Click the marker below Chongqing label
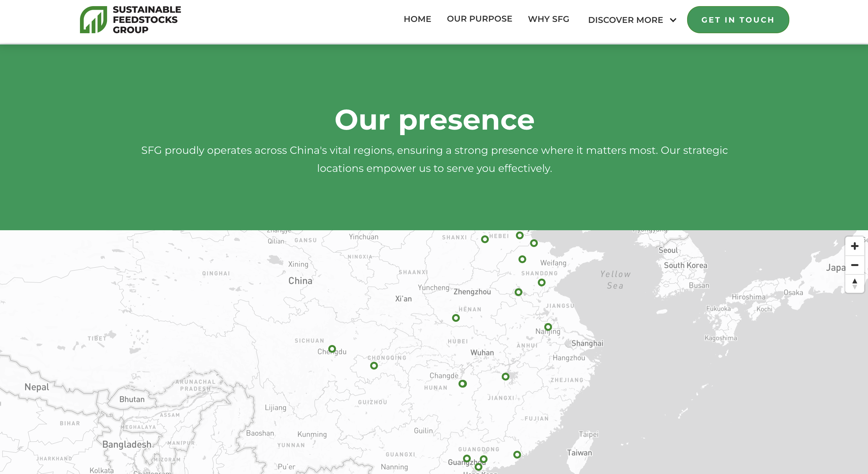This screenshot has width=868, height=474. click(374, 366)
